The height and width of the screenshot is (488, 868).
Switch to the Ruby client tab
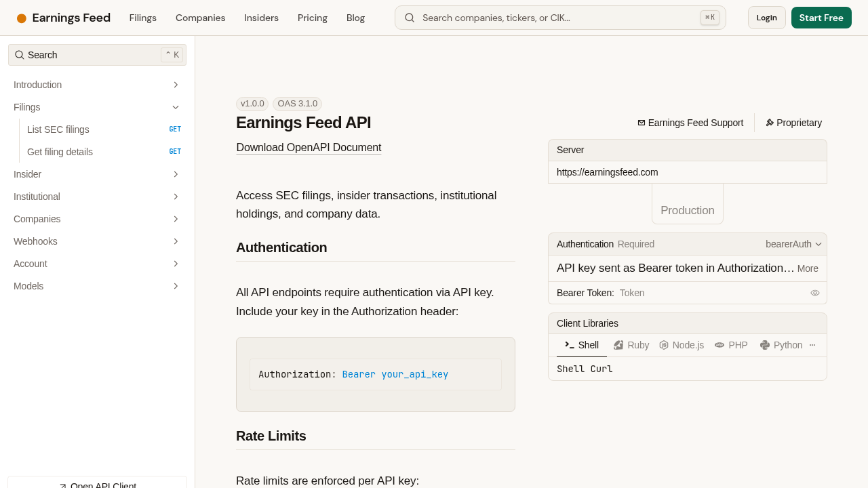click(x=631, y=345)
